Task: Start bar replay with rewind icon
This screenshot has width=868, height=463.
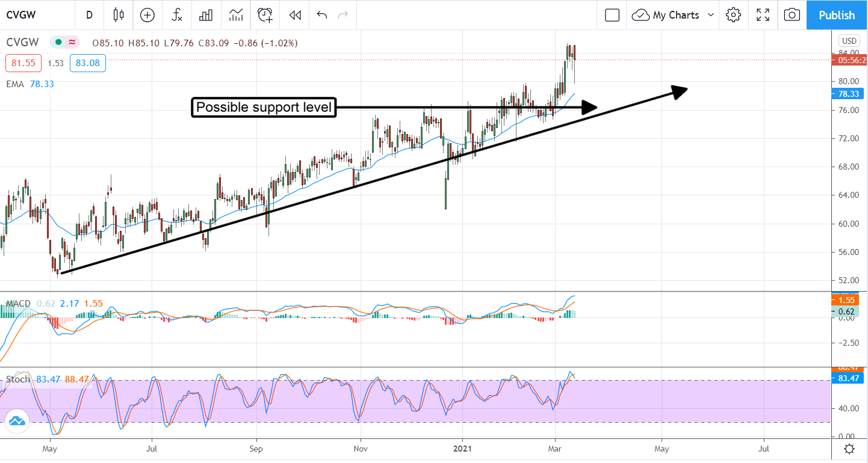Action: coord(295,15)
